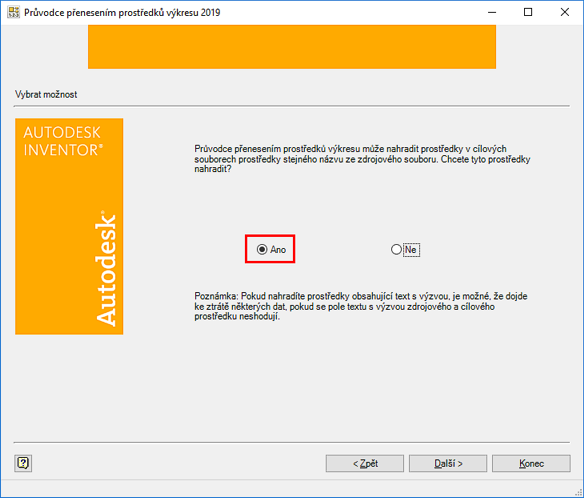Image resolution: width=584 pixels, height=498 pixels.
Task: Click the orange banner at the top
Action: pos(292,47)
